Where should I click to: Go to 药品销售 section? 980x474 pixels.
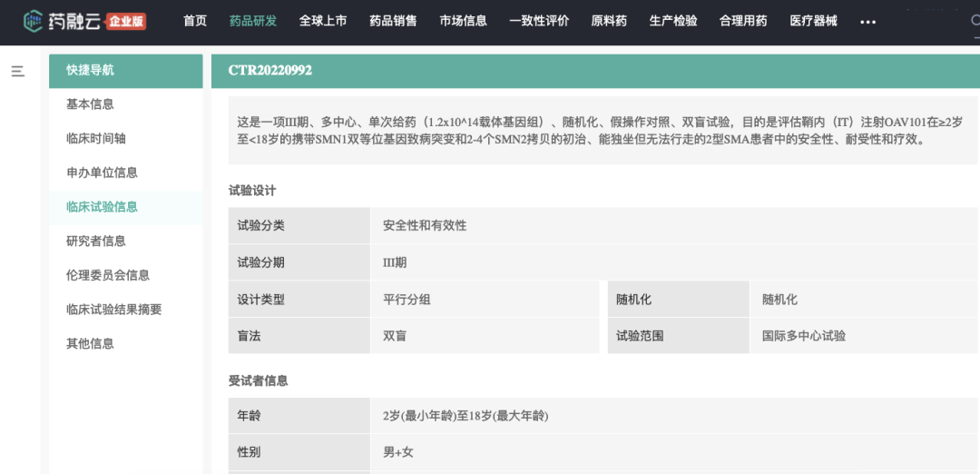tap(393, 21)
